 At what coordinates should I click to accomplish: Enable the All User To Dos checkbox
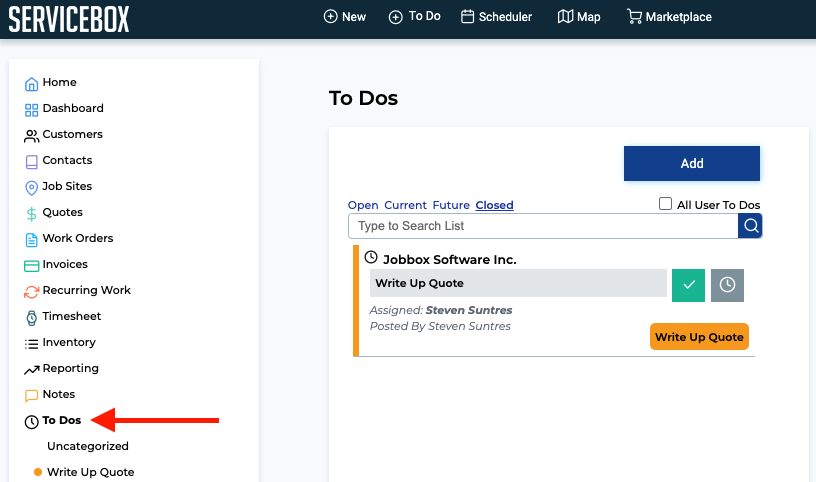pyautogui.click(x=665, y=204)
